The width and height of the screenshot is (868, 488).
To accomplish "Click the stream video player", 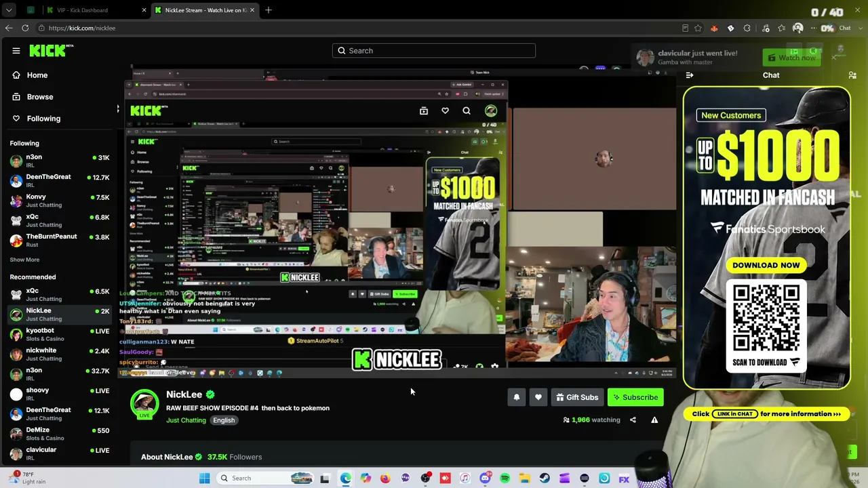I will tap(397, 222).
